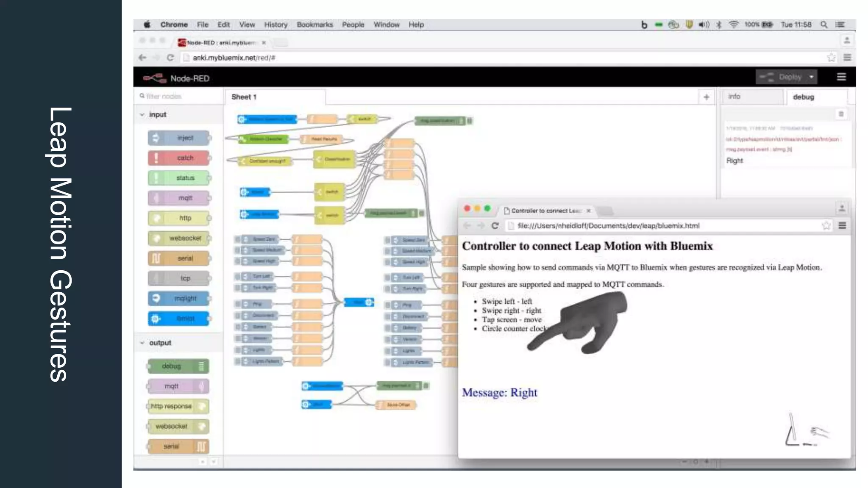Bookmark anki.mybluemix.net with star icon
The width and height of the screenshot is (868, 488).
click(831, 58)
